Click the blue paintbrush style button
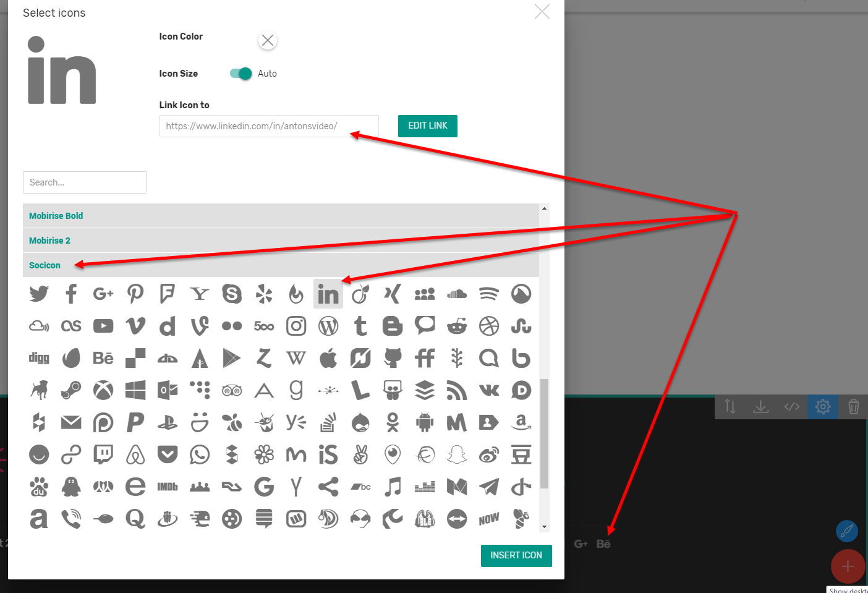 [x=847, y=531]
